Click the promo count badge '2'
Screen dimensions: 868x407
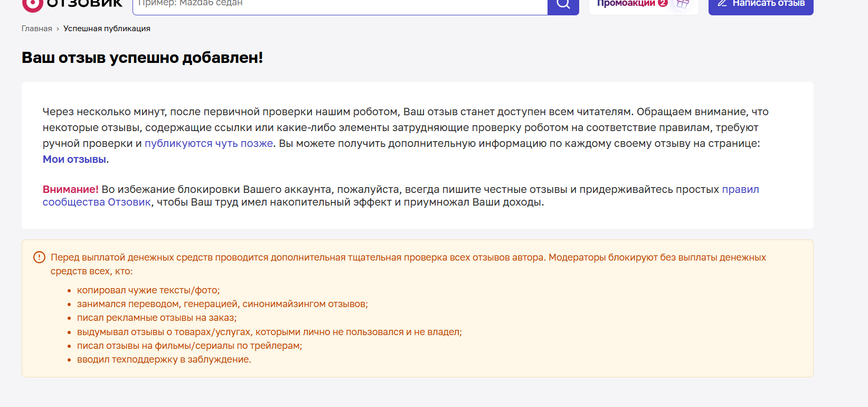(663, 3)
